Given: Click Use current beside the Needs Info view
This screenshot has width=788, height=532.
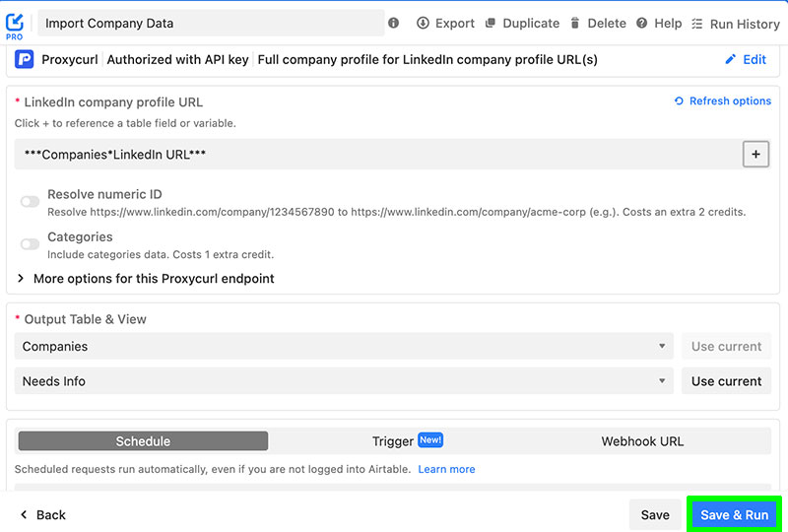Looking at the screenshot, I should (726, 380).
